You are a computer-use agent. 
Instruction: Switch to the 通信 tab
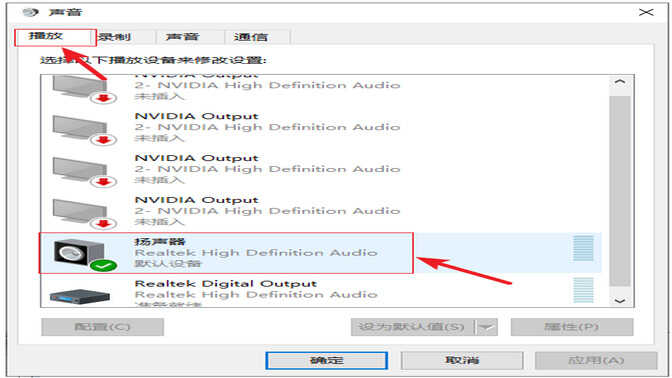click(x=258, y=37)
